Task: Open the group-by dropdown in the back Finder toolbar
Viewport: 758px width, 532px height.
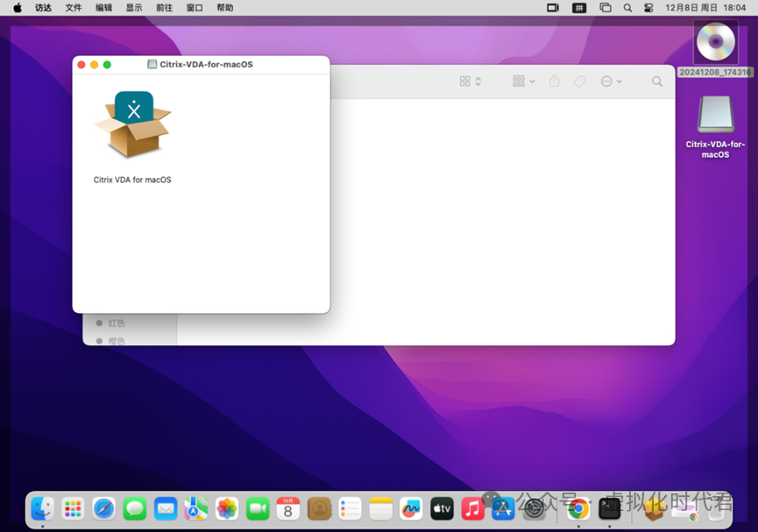Action: pyautogui.click(x=523, y=82)
